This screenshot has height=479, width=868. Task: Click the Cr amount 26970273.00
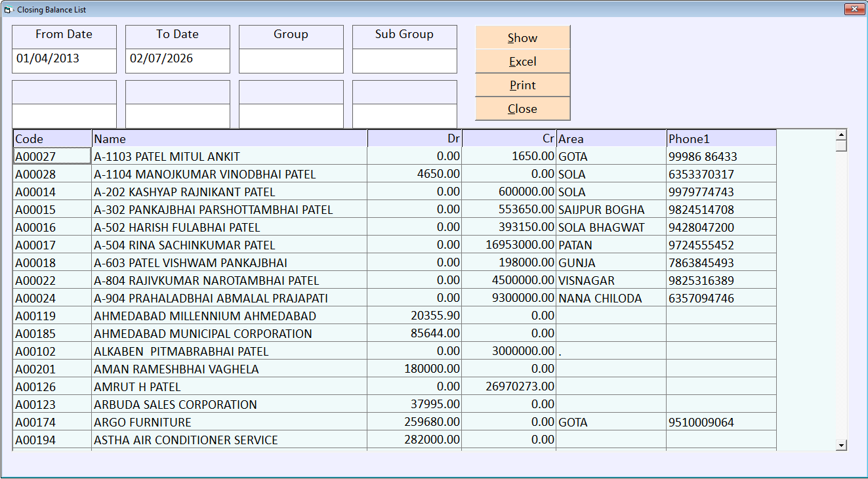point(509,386)
